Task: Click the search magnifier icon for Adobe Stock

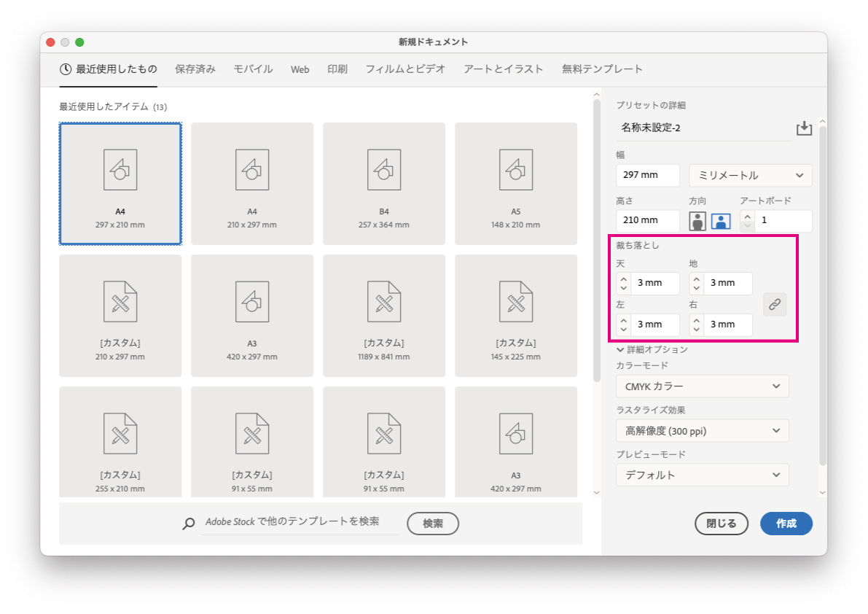Action: point(189,523)
